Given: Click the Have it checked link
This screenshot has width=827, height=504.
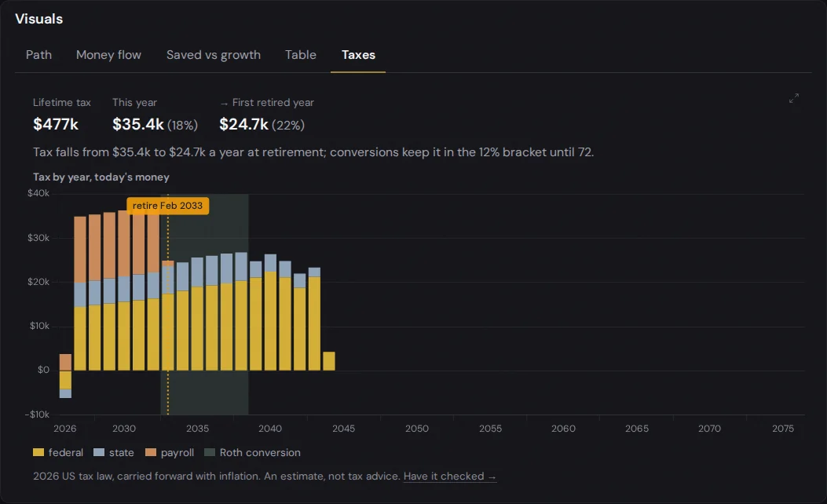Looking at the screenshot, I should click(x=450, y=476).
